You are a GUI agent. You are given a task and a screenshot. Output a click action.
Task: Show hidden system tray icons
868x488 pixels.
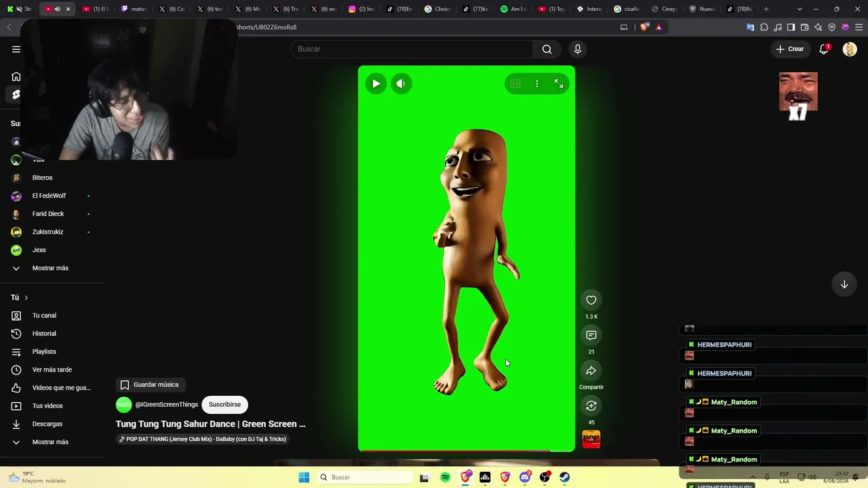coord(752,477)
